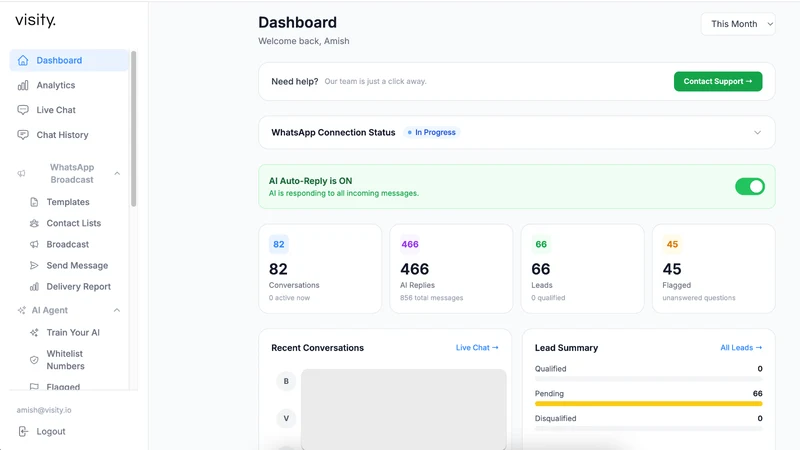Open the This Month period dropdown
This screenshot has height=450, width=800.
click(x=738, y=24)
